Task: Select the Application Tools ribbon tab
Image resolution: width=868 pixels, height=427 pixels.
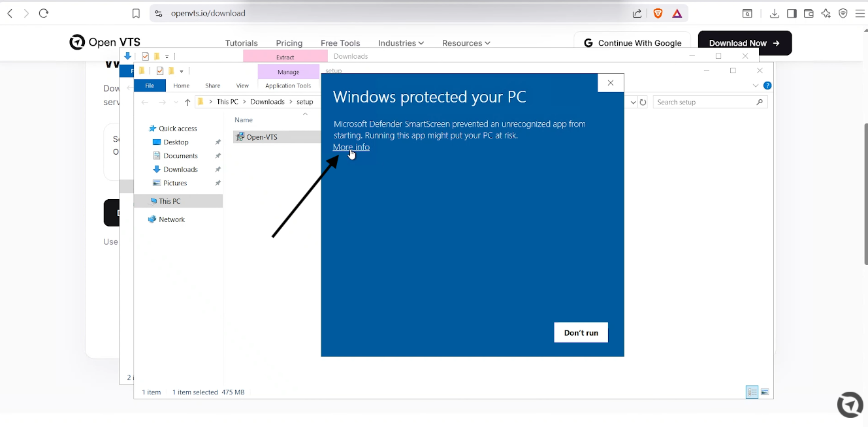Action: (x=288, y=86)
